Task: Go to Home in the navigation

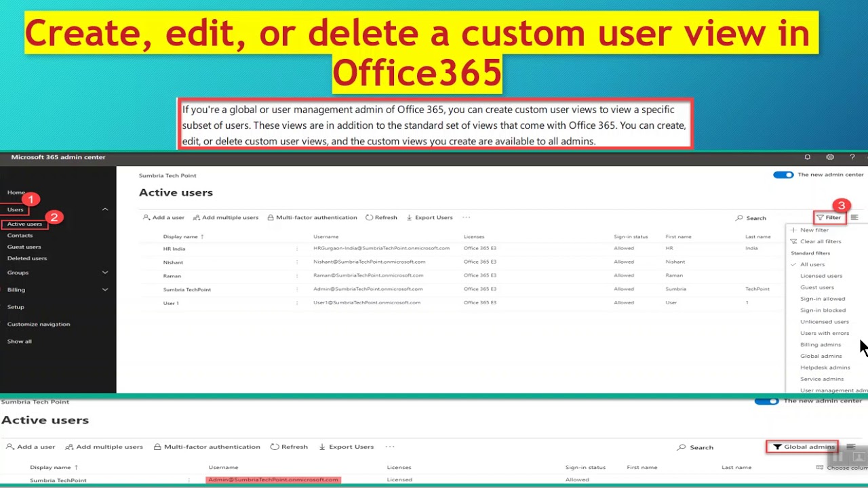Action: [16, 192]
